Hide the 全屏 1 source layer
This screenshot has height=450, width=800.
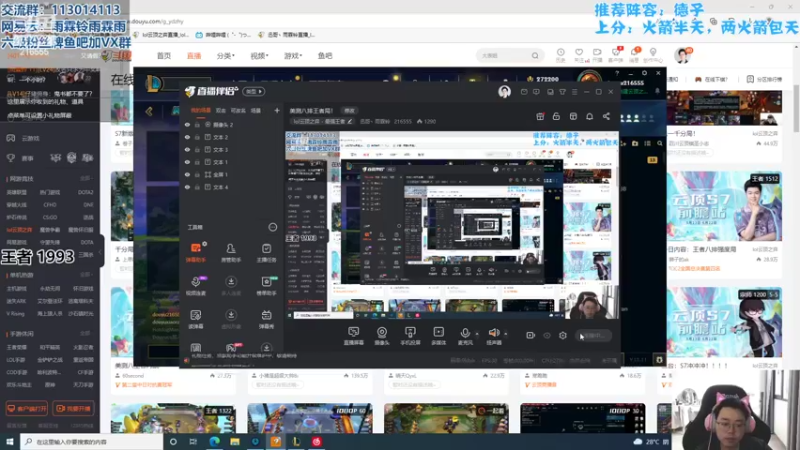(x=187, y=174)
